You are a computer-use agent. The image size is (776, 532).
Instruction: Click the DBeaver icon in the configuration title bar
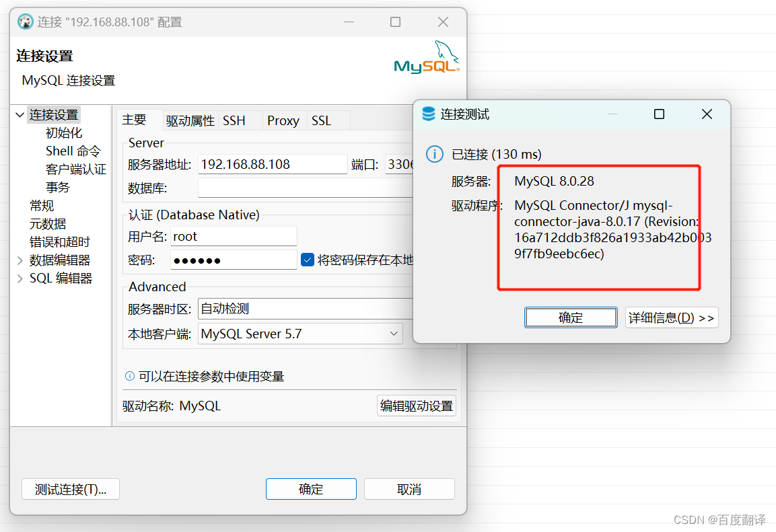click(26, 22)
